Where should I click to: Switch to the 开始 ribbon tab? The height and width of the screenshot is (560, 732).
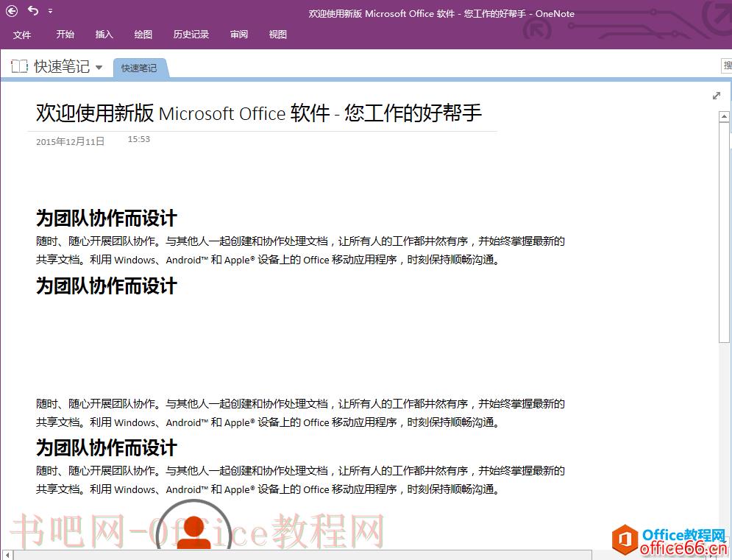(x=65, y=34)
